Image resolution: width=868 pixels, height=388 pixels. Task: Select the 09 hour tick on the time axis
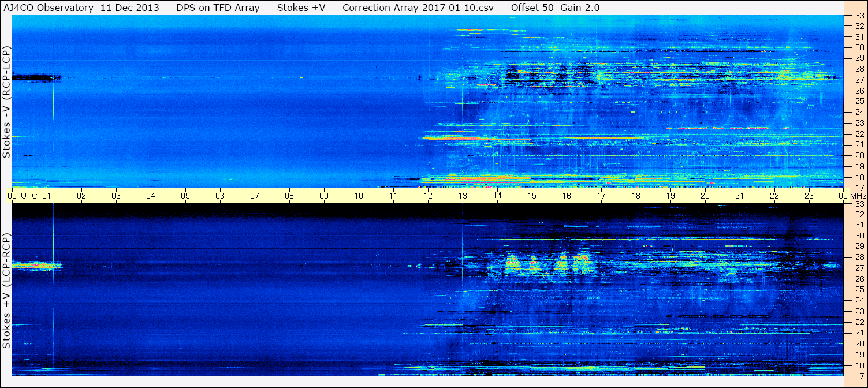click(324, 196)
